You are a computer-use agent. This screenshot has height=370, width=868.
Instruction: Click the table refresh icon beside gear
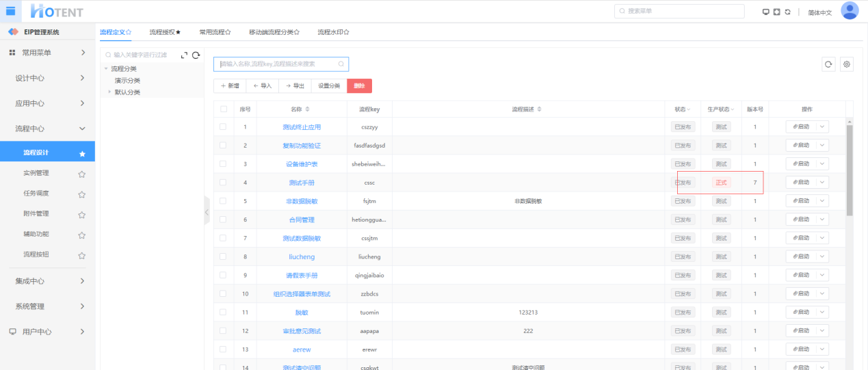(828, 64)
